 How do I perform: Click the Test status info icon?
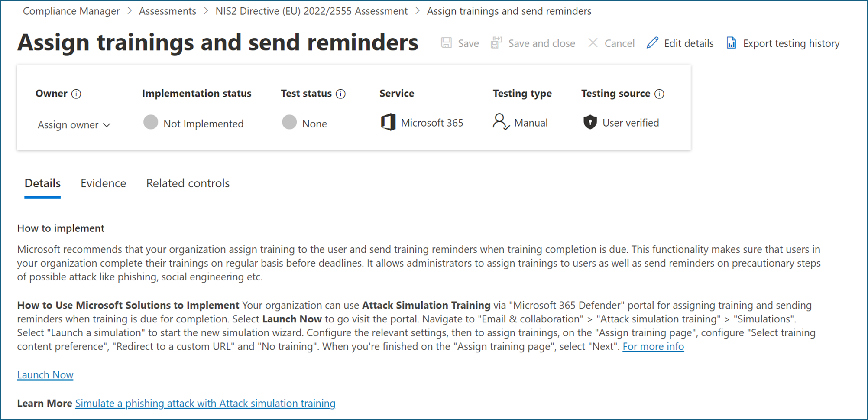341,94
